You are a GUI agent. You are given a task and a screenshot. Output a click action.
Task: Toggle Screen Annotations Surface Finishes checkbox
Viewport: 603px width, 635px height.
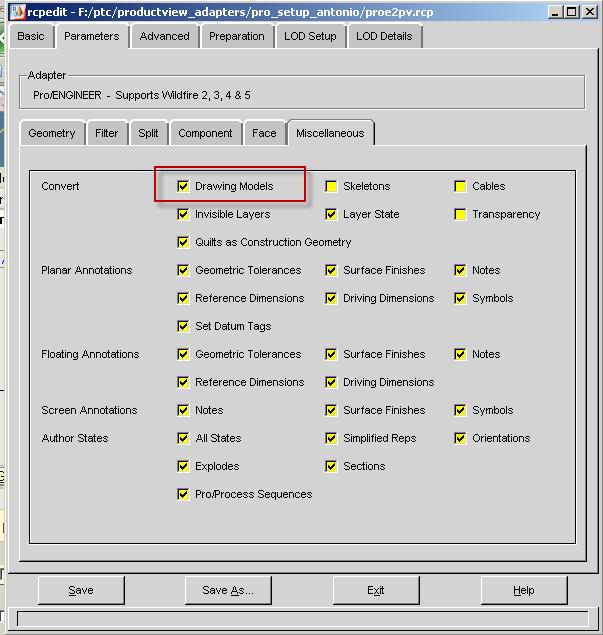331,410
